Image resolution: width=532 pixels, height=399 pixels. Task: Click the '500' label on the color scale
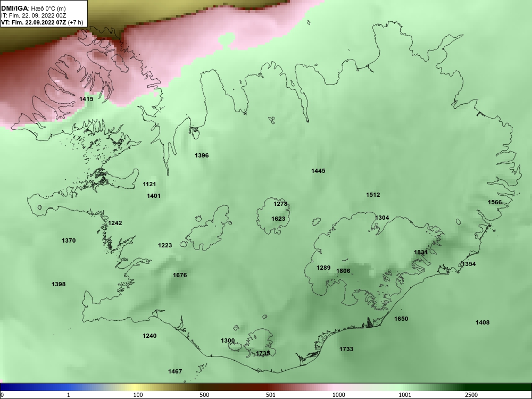(204, 395)
